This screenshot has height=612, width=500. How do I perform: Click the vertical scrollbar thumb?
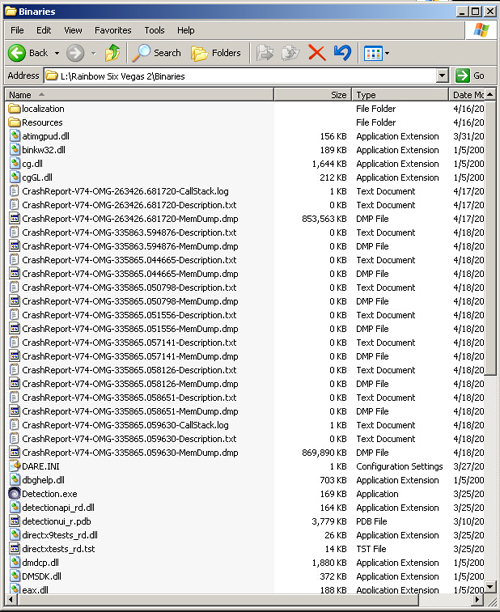491,238
